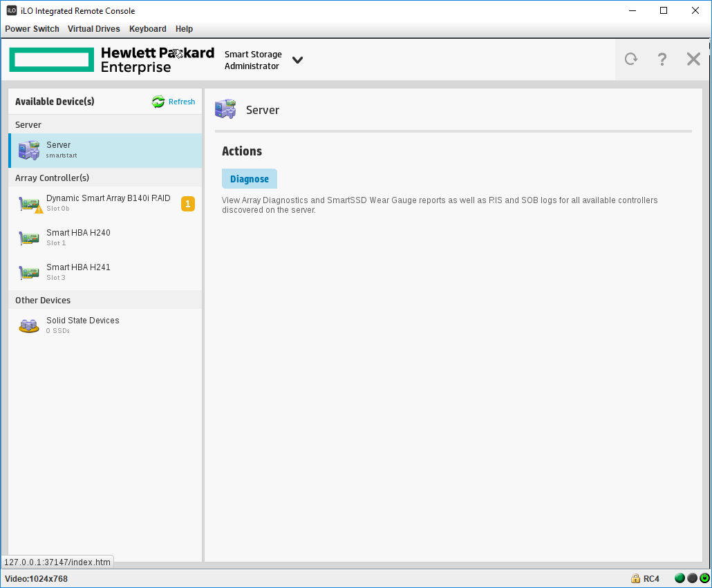The height and width of the screenshot is (588, 712).
Task: Select the Smart HBA H241 controller
Action: [105, 272]
